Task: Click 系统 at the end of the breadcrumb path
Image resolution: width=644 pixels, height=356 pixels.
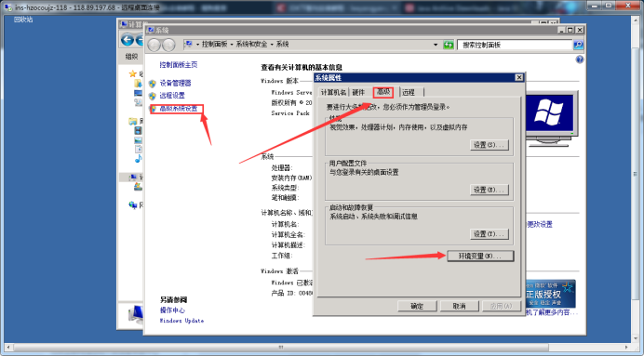Action: click(x=282, y=45)
